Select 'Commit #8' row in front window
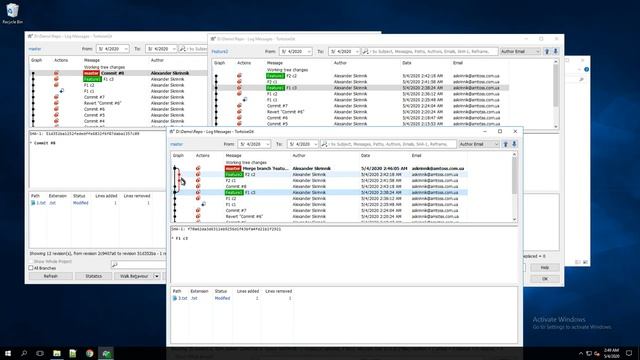The width and height of the screenshot is (640, 360). tap(319, 187)
